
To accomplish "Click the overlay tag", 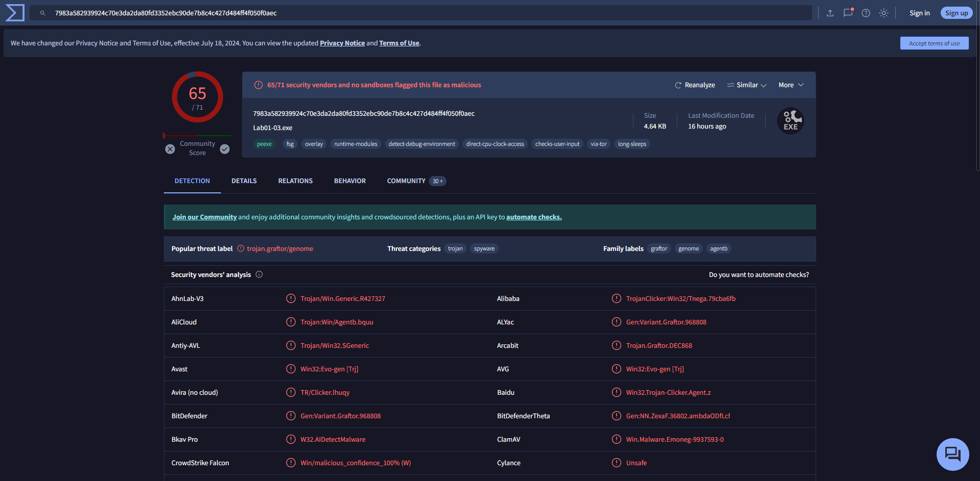I will click(x=314, y=144).
